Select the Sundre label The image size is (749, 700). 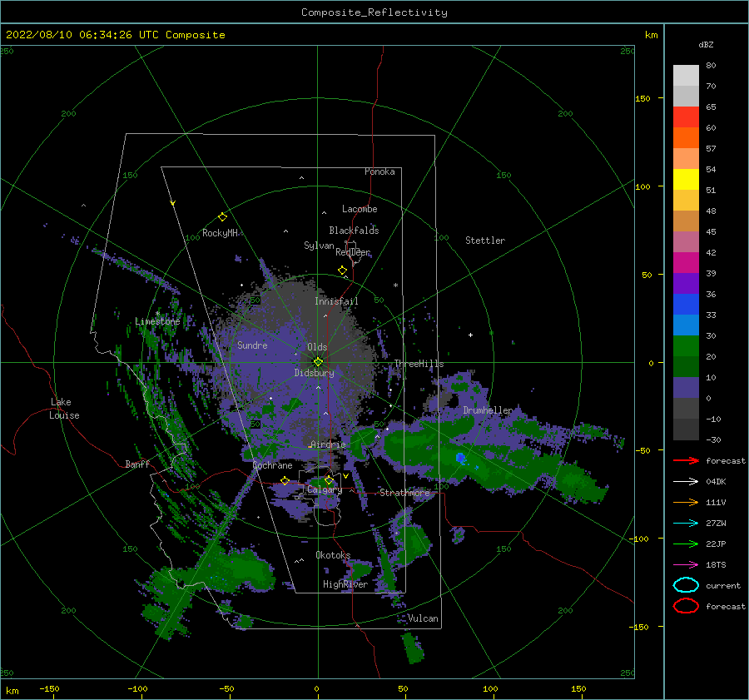pos(252,345)
